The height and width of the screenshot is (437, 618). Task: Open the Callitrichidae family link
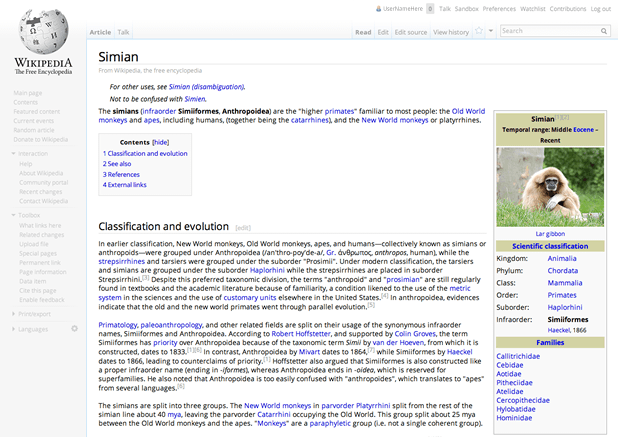518,356
